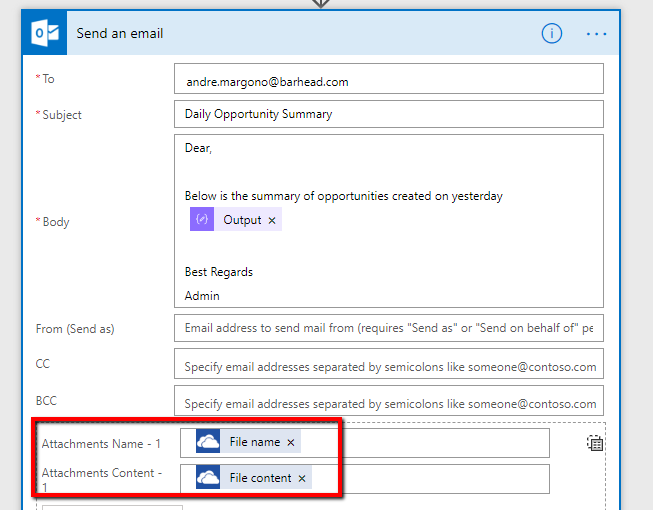Remove the File content token

302,478
